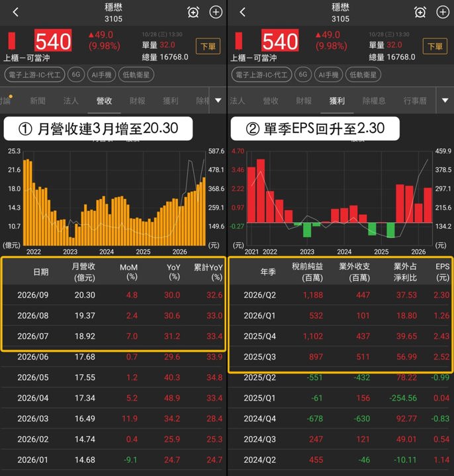Select the 2026/05 revenue row
Screen dimensions: 454x476
point(113,377)
